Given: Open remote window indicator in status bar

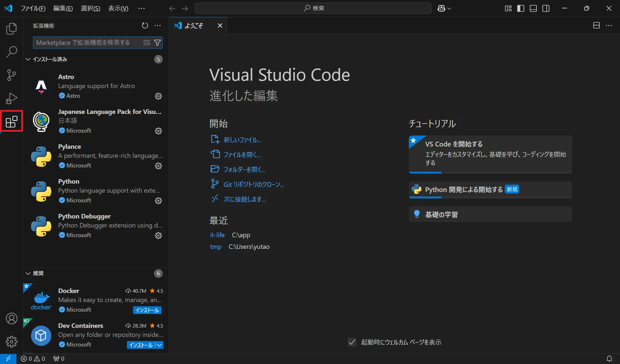Looking at the screenshot, I should click(x=8, y=359).
